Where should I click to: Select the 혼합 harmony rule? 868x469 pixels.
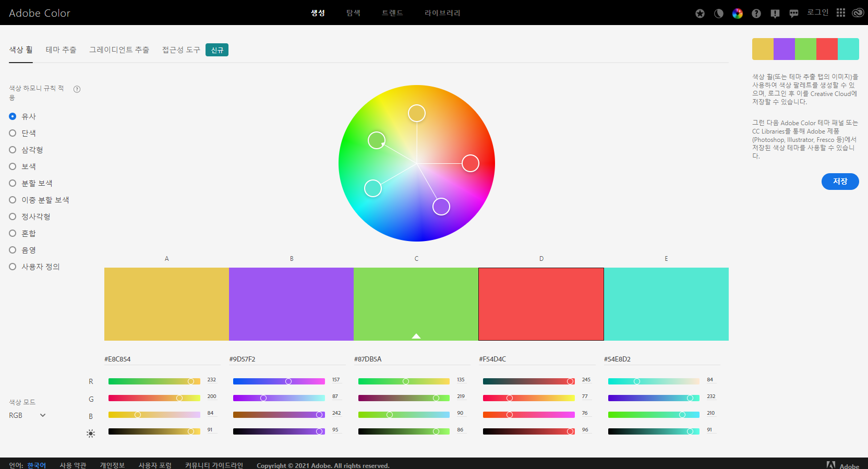[x=23, y=233]
